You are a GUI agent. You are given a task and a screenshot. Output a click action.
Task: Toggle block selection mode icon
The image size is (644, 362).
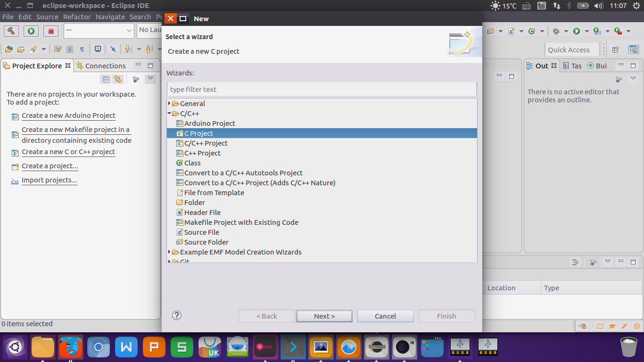point(70,49)
